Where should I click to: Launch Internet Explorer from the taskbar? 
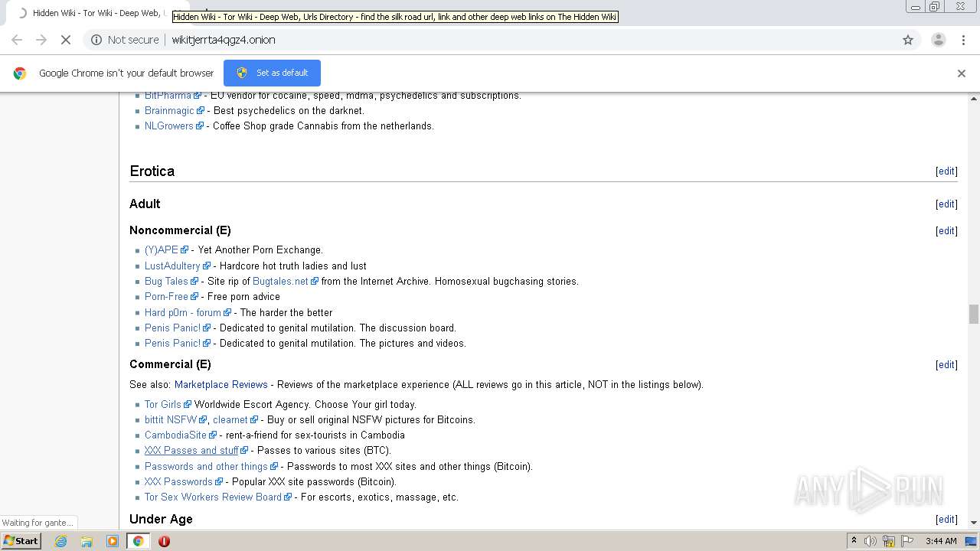[60, 541]
